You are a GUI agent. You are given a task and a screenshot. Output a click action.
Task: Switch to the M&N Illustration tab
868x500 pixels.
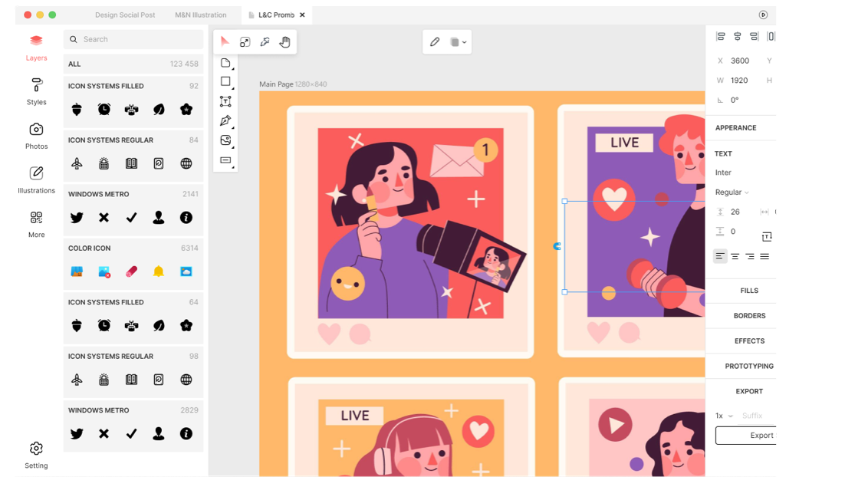(200, 15)
